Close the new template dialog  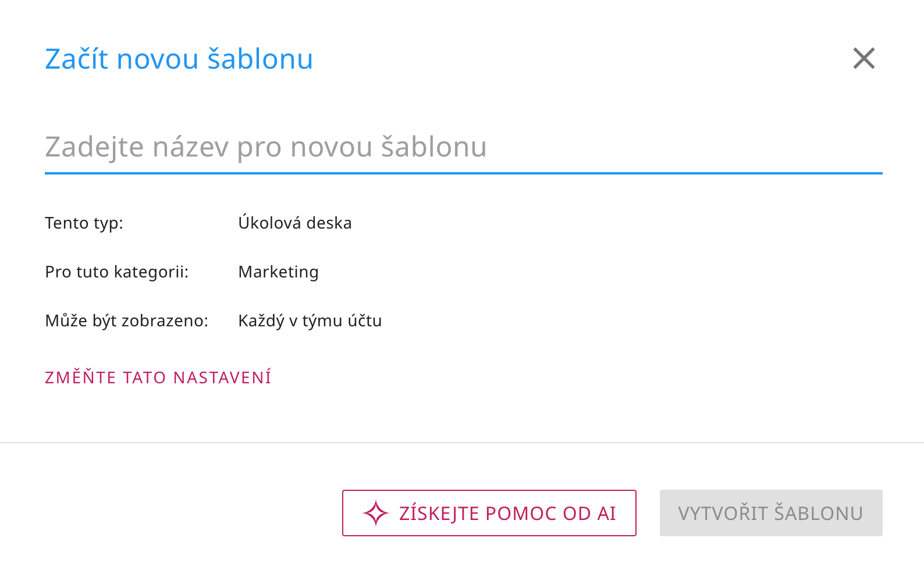coord(864,59)
